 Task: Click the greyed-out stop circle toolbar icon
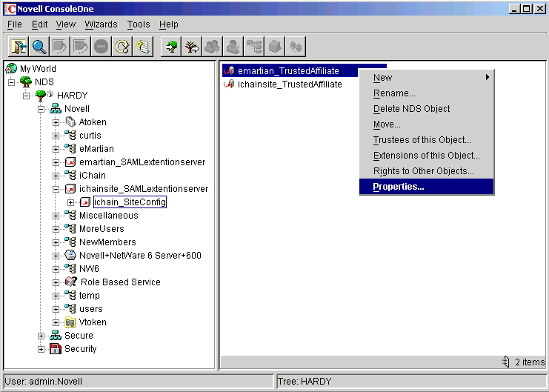102,46
